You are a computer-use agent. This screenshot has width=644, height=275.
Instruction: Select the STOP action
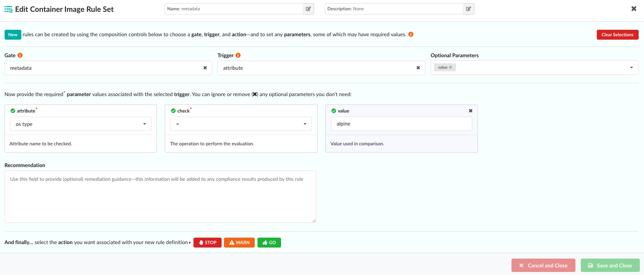click(208, 243)
